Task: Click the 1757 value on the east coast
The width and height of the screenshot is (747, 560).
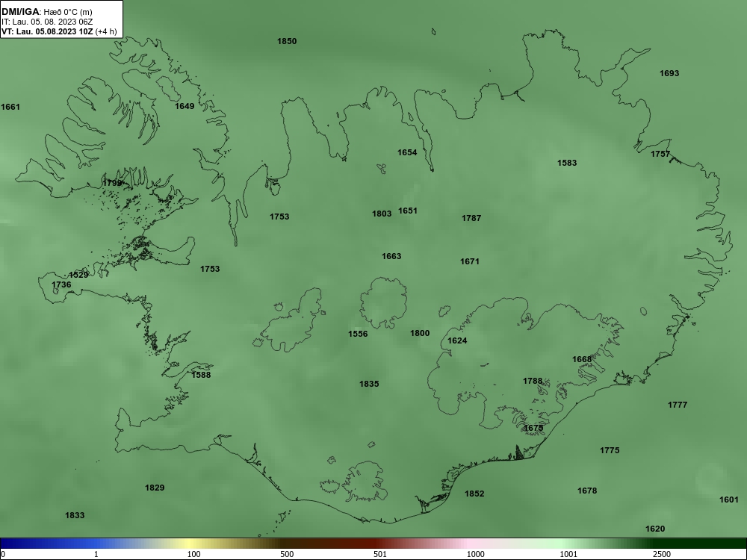Action: click(660, 154)
